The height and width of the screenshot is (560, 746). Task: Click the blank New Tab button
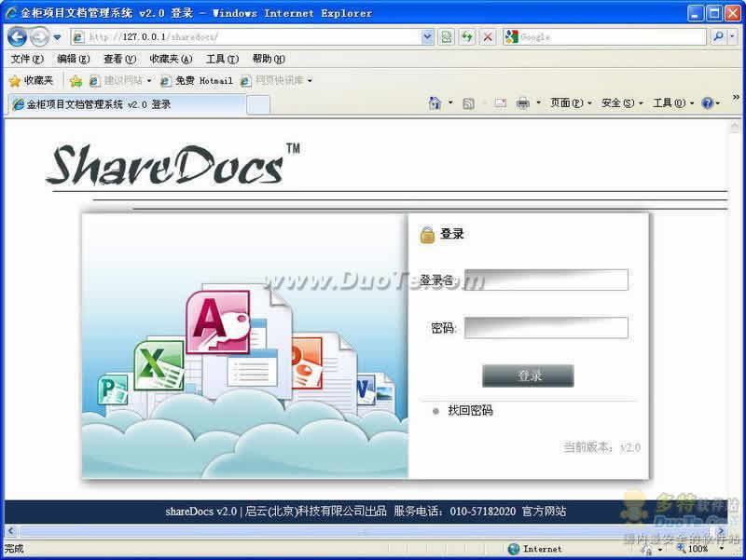tap(258, 104)
